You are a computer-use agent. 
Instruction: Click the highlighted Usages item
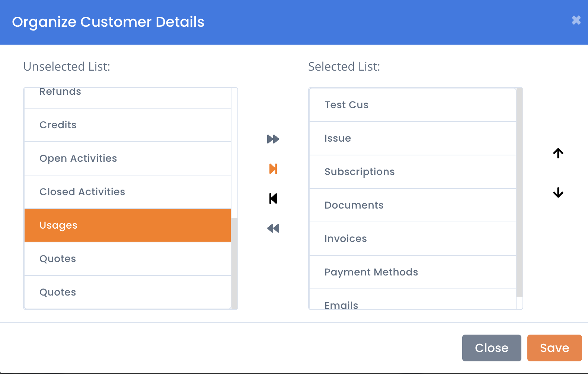(128, 225)
